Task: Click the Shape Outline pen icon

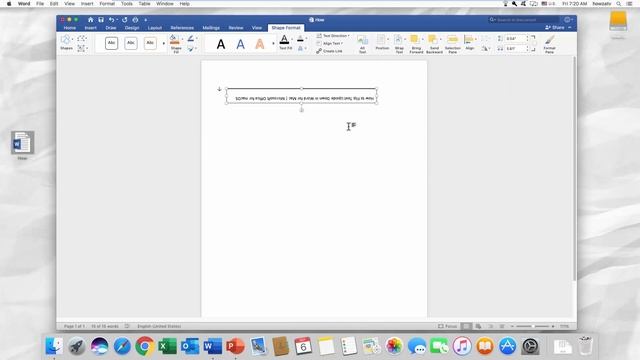Action: (190, 38)
